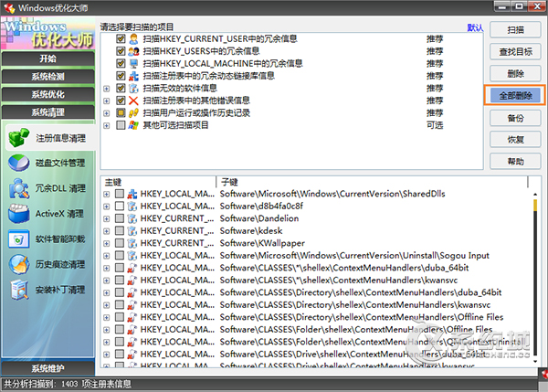Open 磁盘文件管理 disk icon
This screenshot has width=548, height=392.
19,163
